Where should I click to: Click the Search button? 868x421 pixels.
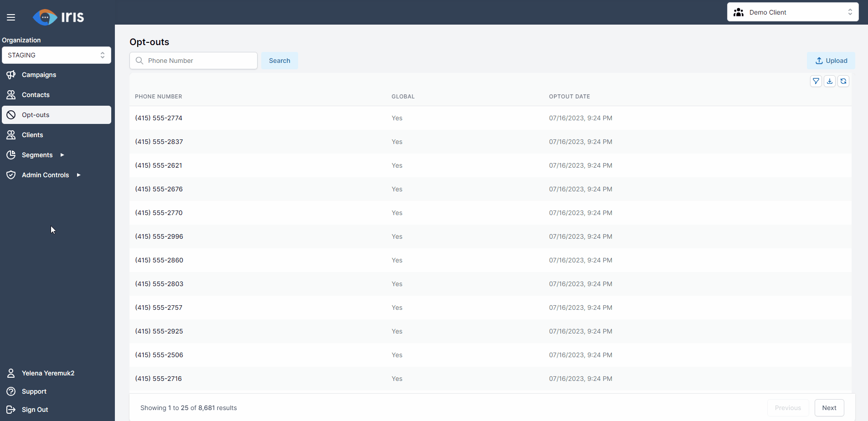pos(279,61)
